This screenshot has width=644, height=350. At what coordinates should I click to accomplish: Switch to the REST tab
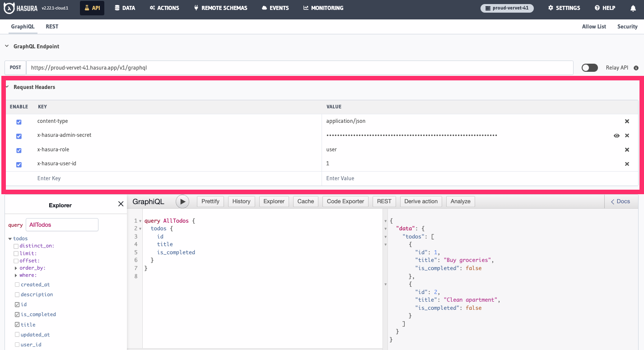coord(52,26)
